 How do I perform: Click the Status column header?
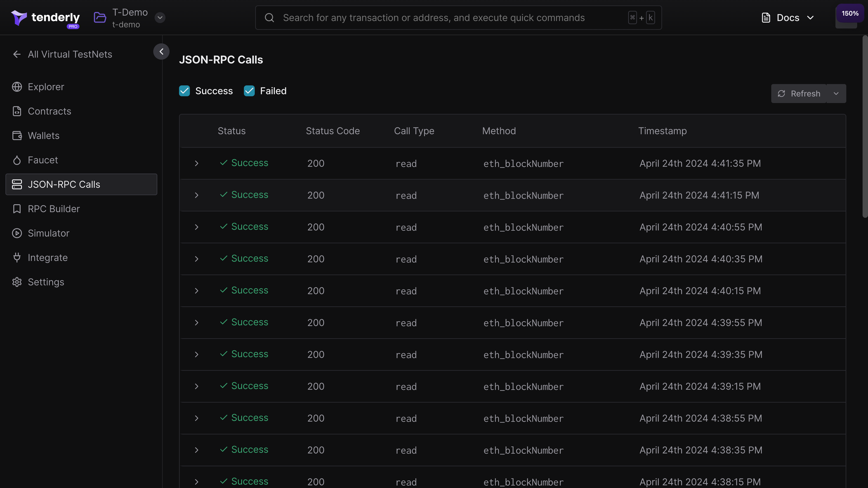(231, 131)
